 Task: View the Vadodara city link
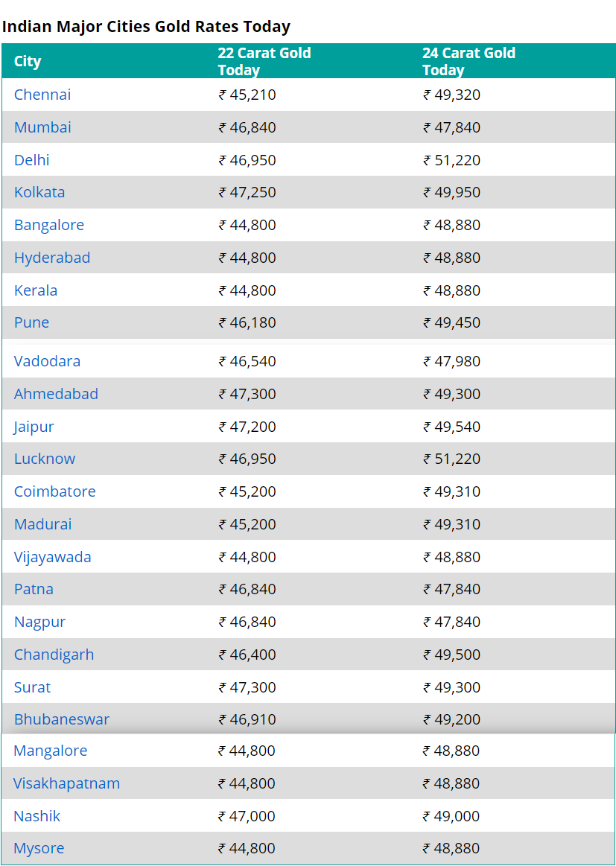pyautogui.click(x=47, y=360)
